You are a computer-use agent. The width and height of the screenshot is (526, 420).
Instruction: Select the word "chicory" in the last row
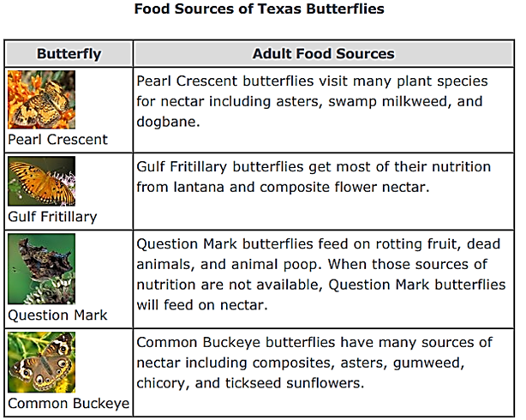pos(164,381)
